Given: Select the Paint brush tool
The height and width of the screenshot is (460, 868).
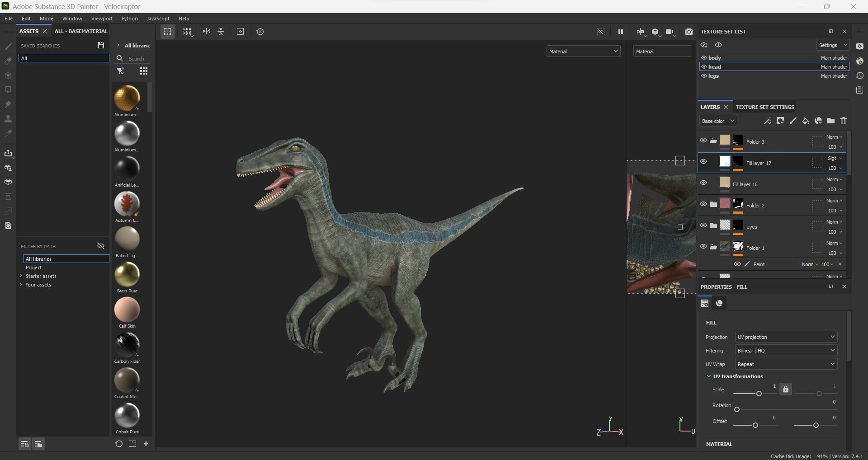Looking at the screenshot, I should [x=8, y=47].
